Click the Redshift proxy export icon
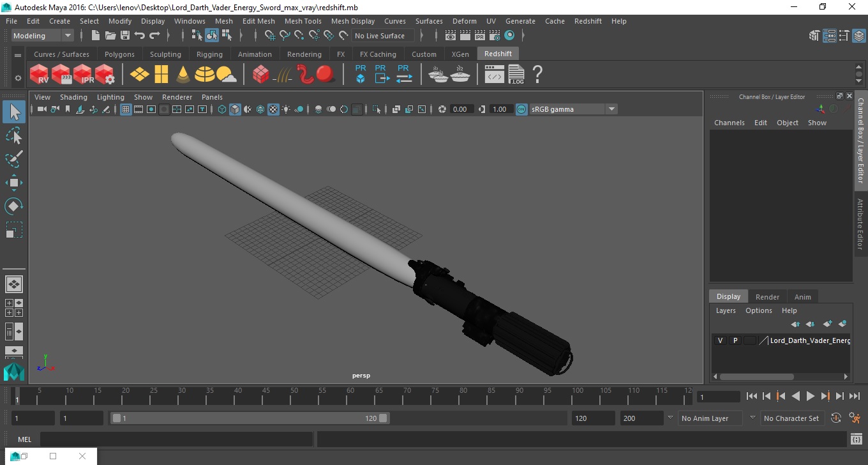868x465 pixels. click(382, 74)
